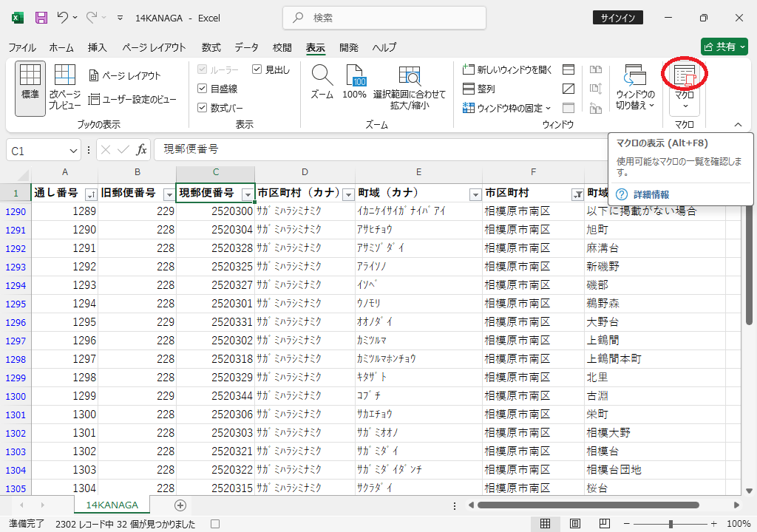Viewport: 757px width, 532px height.
Task: Switch to 改ページプレビュー view
Action: pos(65,89)
